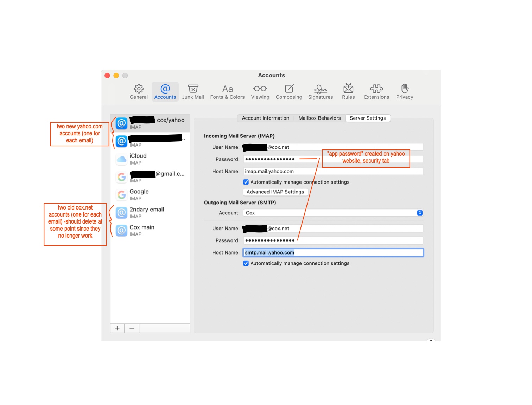532x405 pixels.
Task: Close the Accounts window
Action: 107,76
